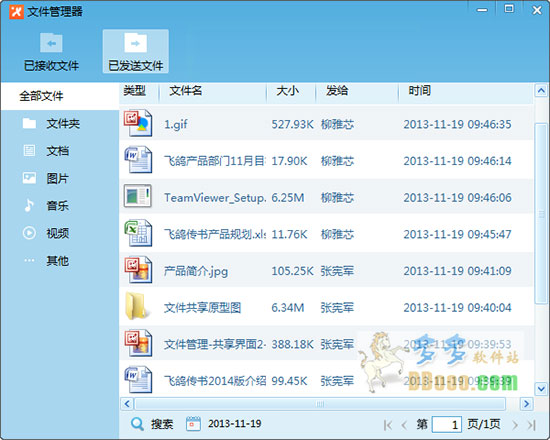Click size value 527.93K
Viewport: 550px width, 440px height.
point(293,124)
